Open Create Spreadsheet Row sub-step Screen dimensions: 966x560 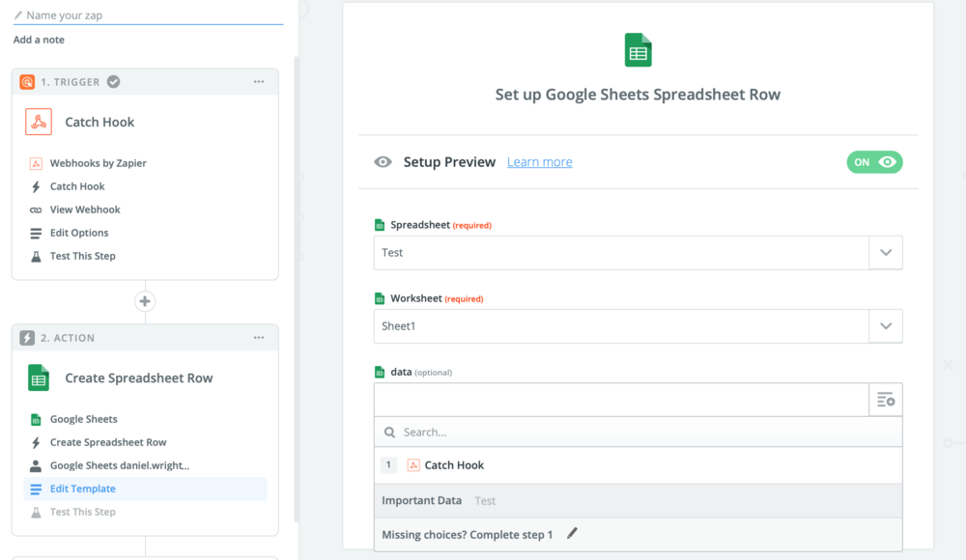coord(108,442)
